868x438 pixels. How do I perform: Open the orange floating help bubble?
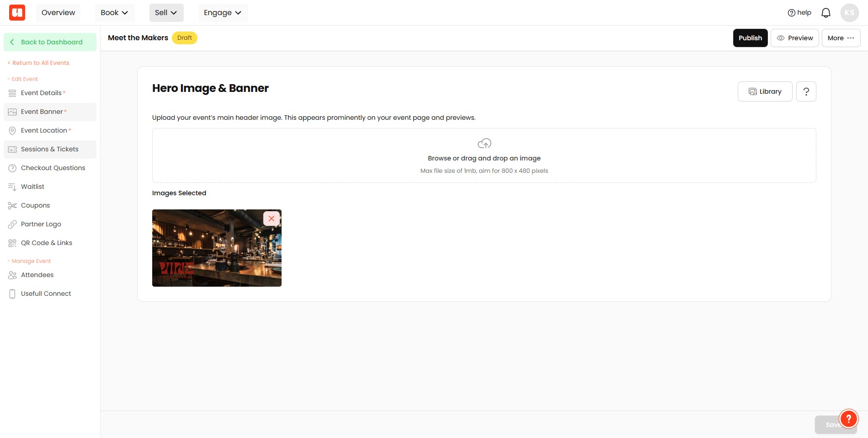point(848,418)
